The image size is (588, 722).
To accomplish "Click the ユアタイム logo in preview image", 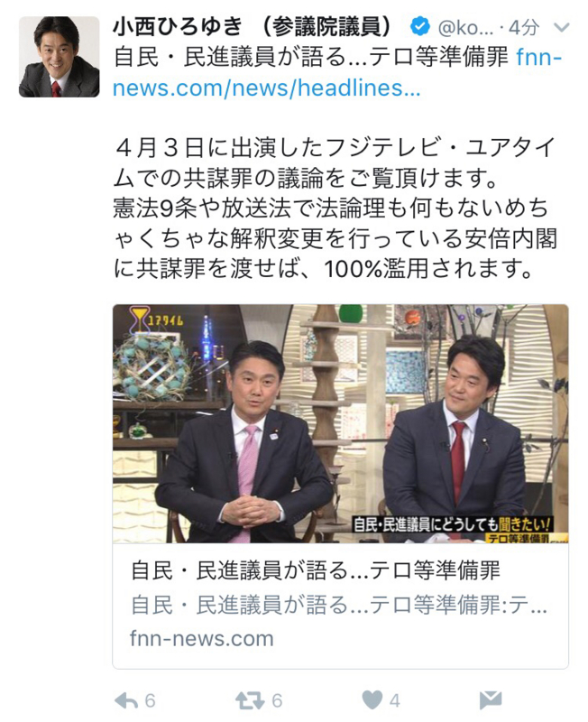I will (156, 319).
